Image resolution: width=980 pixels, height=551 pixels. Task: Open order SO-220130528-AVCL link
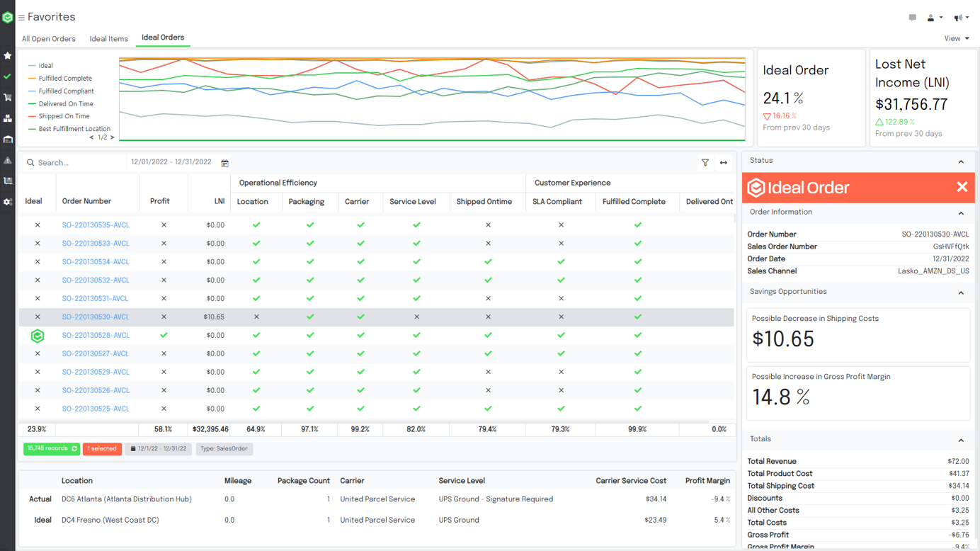point(96,335)
